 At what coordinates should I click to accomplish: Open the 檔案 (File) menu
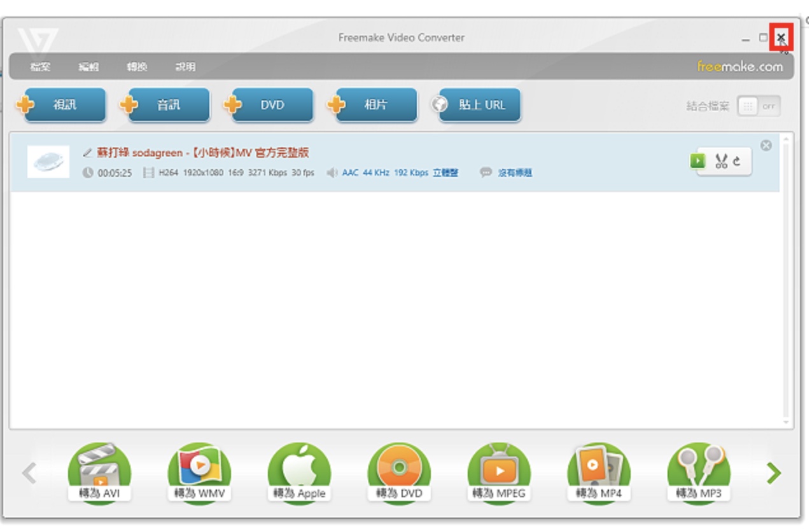coord(41,67)
